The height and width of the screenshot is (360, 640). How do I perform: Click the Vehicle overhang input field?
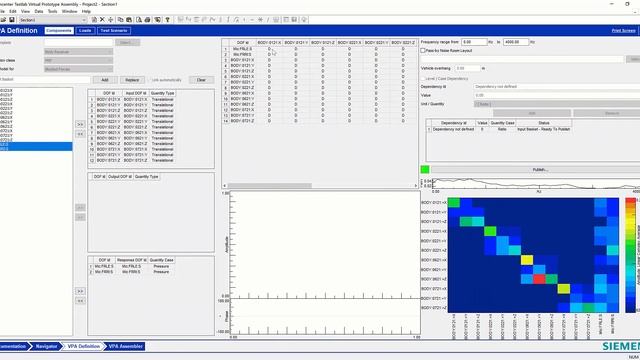pos(468,69)
